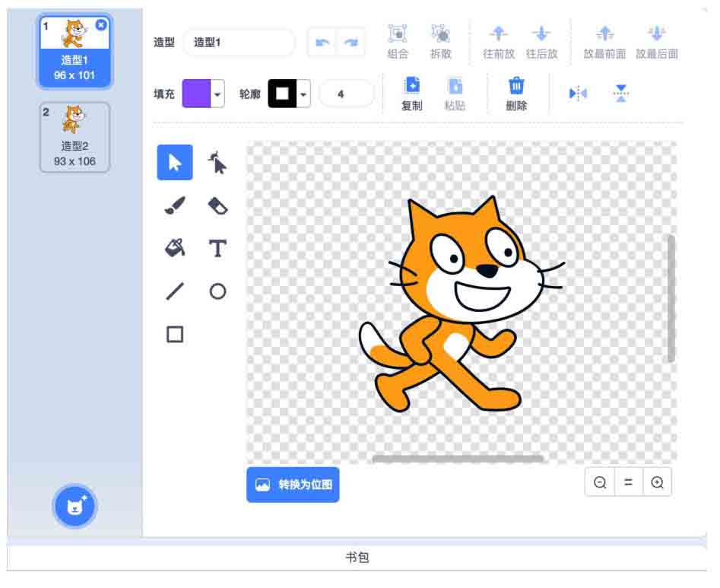
Task: Select the 造型2 costume thumbnail
Action: pos(75,137)
